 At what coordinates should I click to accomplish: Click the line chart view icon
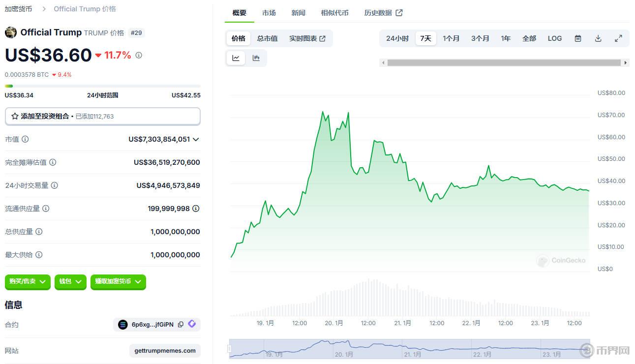(x=236, y=58)
